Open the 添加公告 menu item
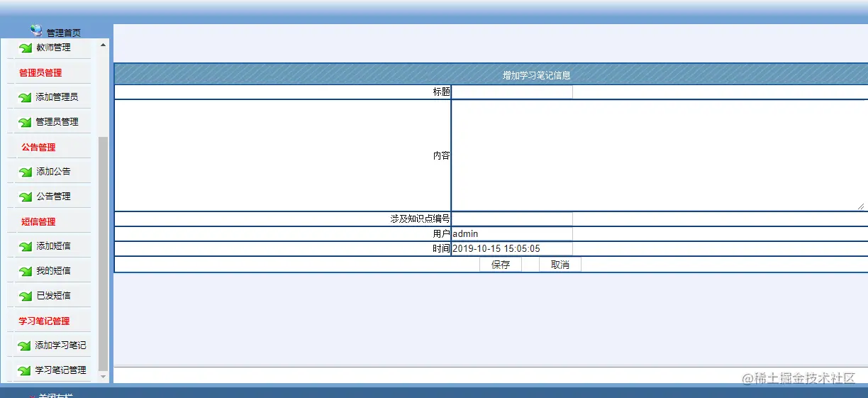 pyautogui.click(x=54, y=172)
